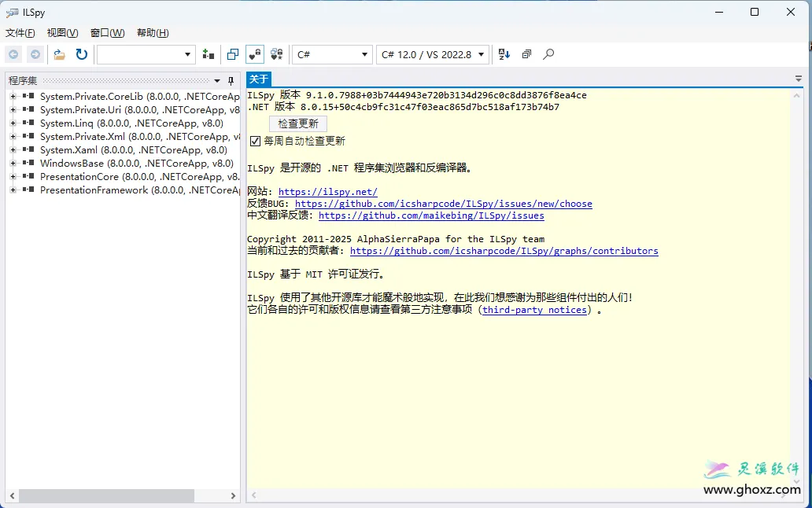Open the C# language dropdown
Screen dimensions: 812x508
333,54
